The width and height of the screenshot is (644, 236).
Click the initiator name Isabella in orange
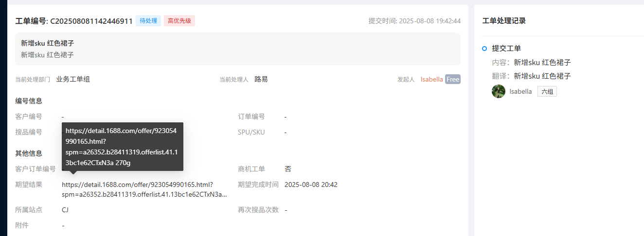click(432, 79)
